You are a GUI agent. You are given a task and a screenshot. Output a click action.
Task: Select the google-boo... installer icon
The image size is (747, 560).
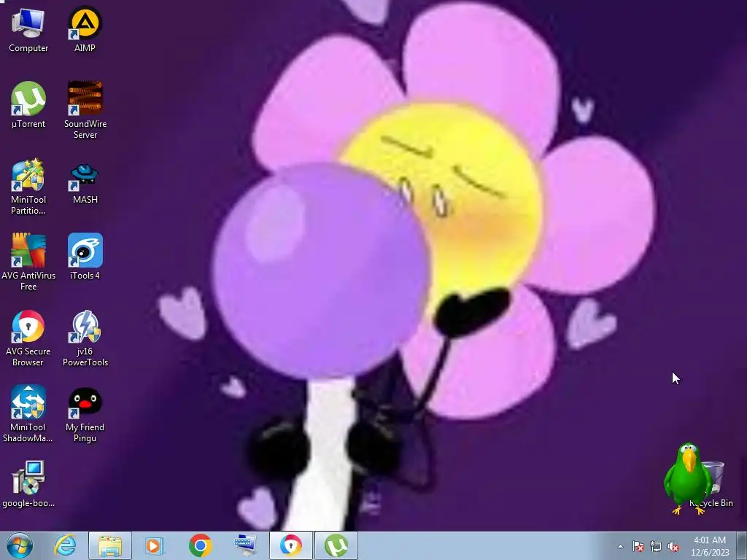[28, 485]
